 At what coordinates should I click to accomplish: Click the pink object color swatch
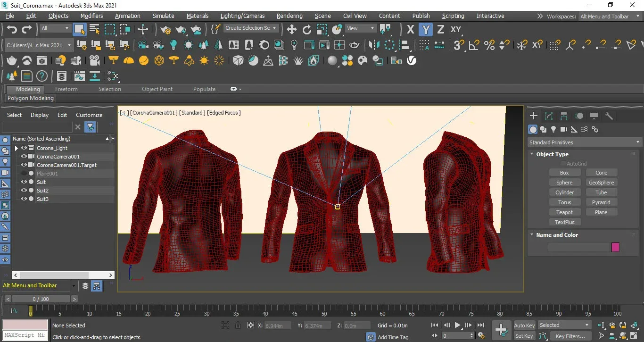click(615, 247)
